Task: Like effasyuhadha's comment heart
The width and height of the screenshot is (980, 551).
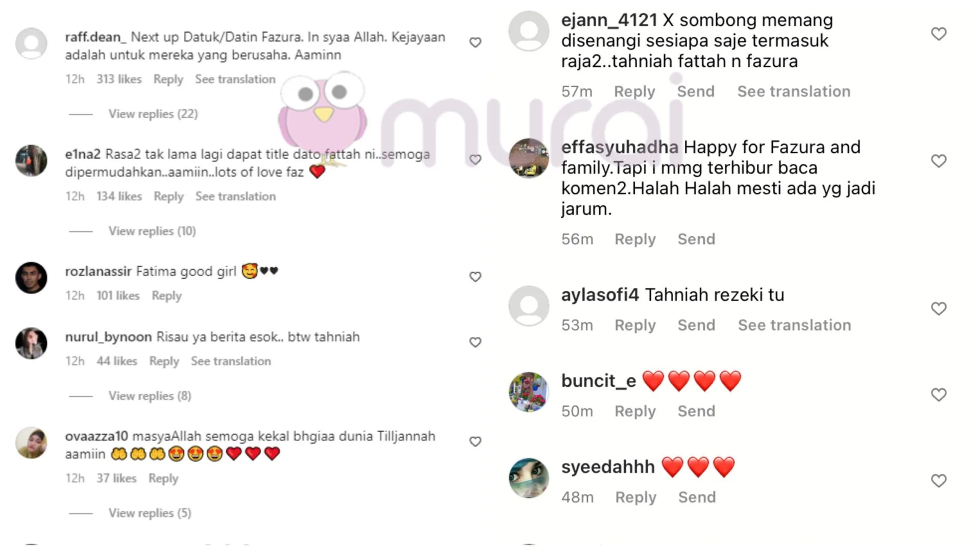Action: point(939,161)
